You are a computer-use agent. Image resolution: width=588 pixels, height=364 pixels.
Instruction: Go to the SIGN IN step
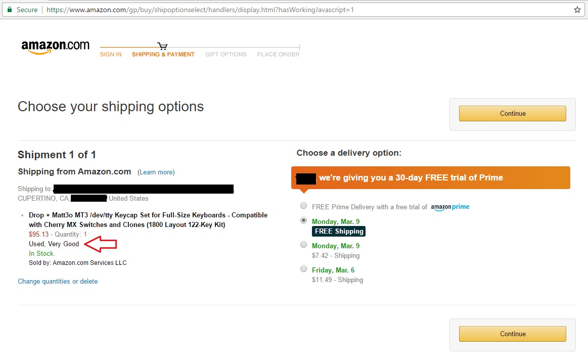click(111, 55)
